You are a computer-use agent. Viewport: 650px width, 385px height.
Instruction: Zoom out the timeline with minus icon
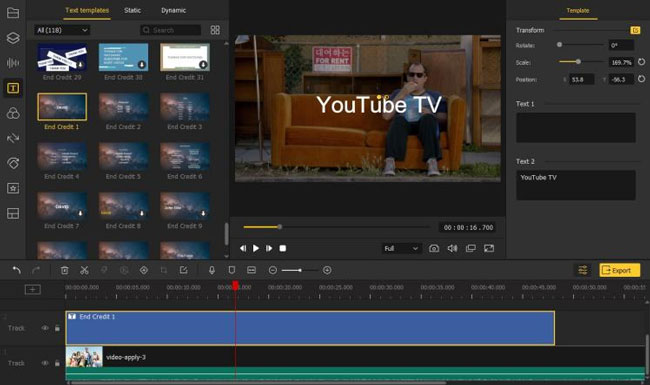[x=273, y=270]
